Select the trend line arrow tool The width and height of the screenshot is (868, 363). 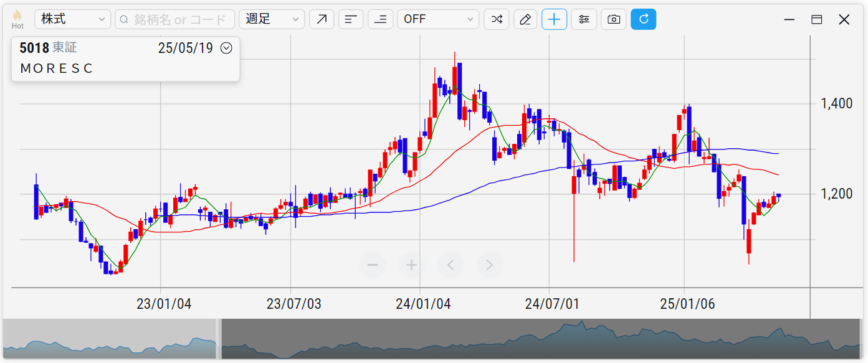click(x=322, y=19)
